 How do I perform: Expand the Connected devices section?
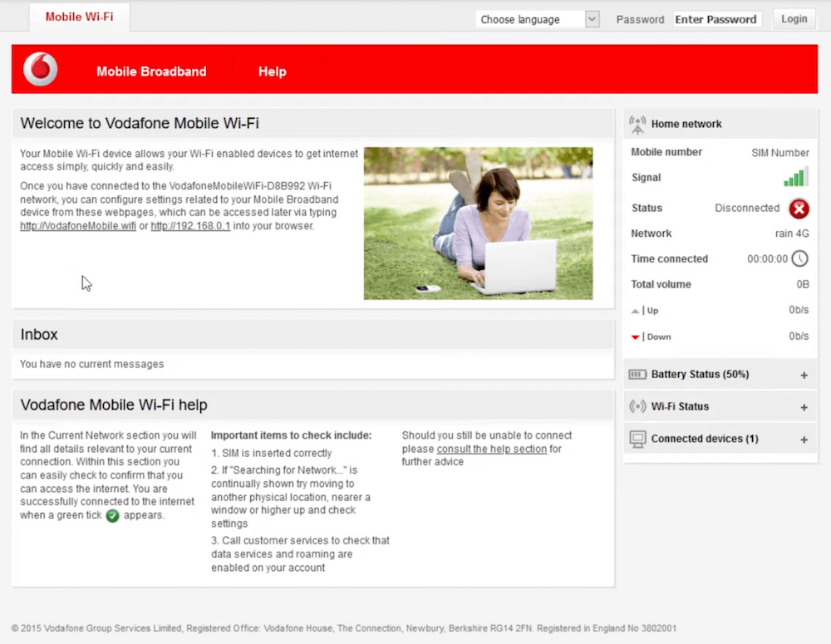[804, 440]
